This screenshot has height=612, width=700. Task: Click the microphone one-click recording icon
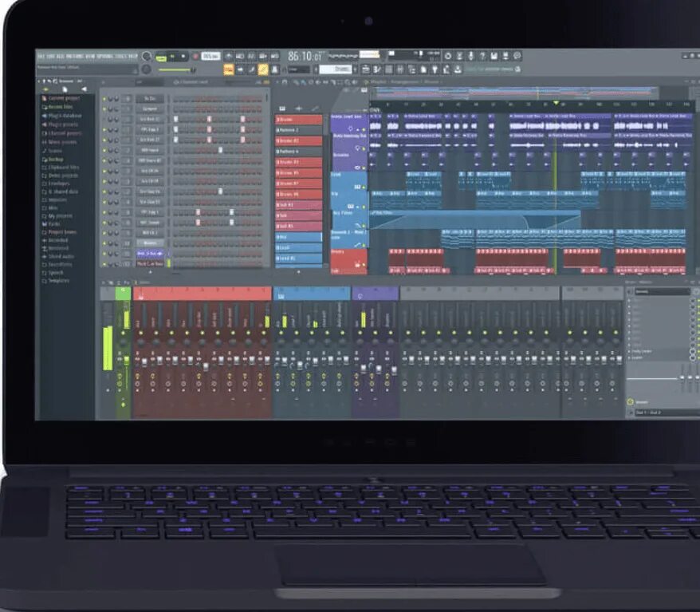point(471,56)
